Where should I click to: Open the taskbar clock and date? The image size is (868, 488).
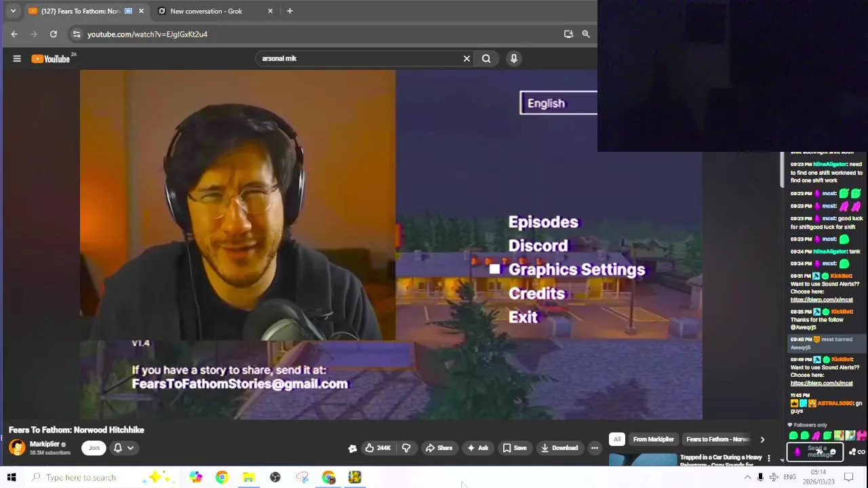pos(818,477)
